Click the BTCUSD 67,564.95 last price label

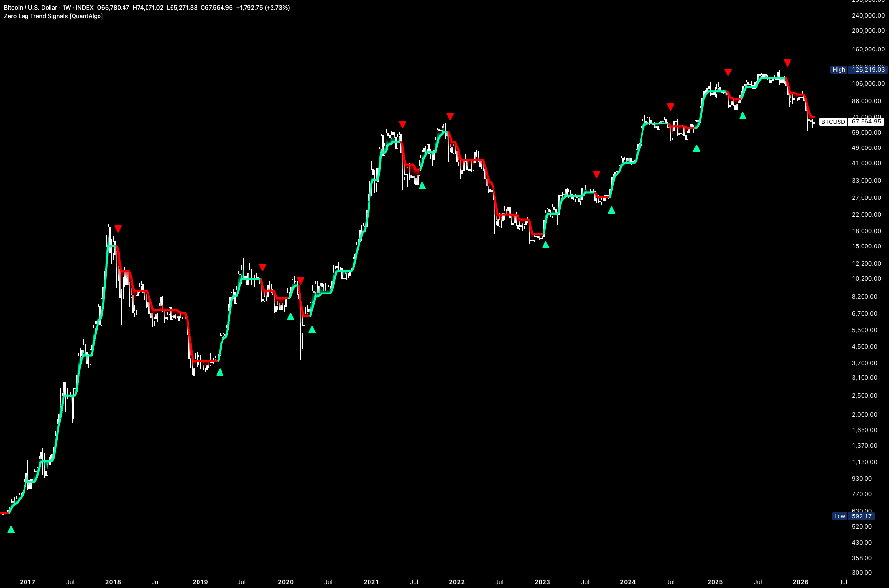coord(852,122)
